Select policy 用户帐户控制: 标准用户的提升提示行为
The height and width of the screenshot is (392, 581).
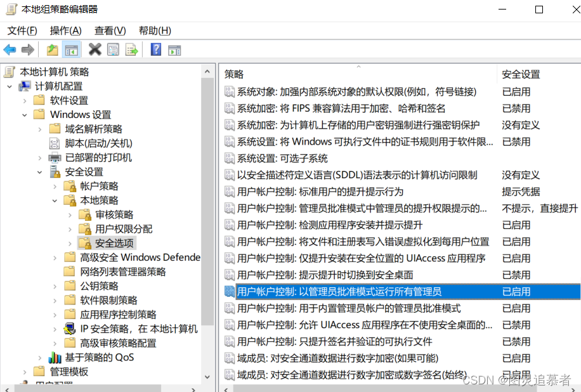pyautogui.click(x=320, y=192)
